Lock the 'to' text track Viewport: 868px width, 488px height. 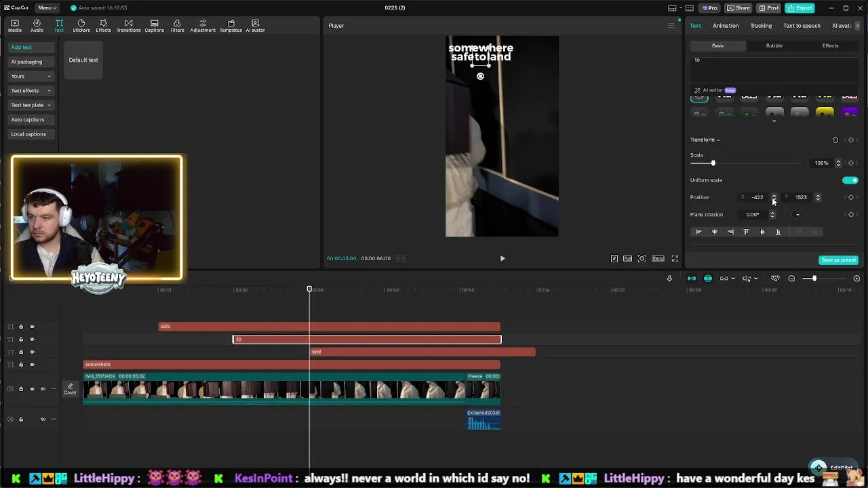tap(20, 339)
